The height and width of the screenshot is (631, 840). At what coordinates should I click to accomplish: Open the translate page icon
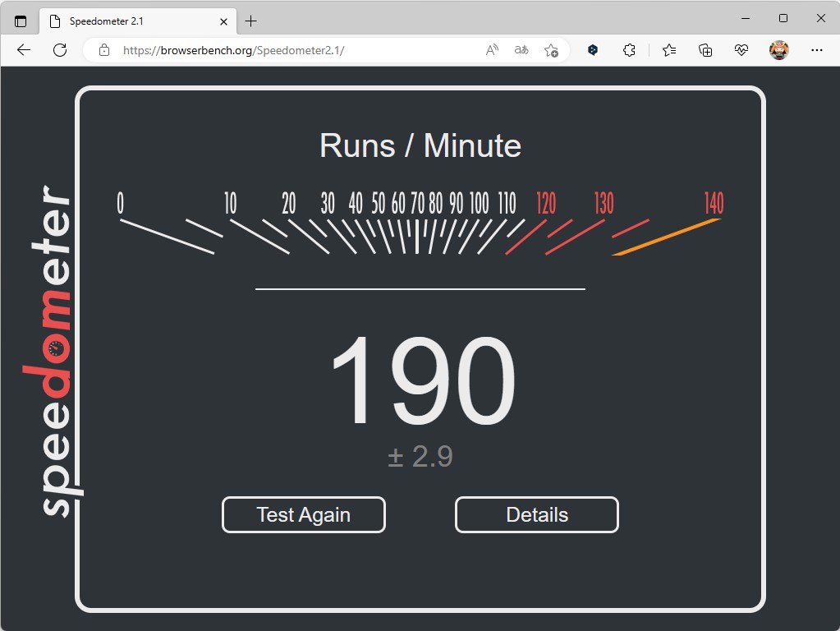tap(521, 50)
